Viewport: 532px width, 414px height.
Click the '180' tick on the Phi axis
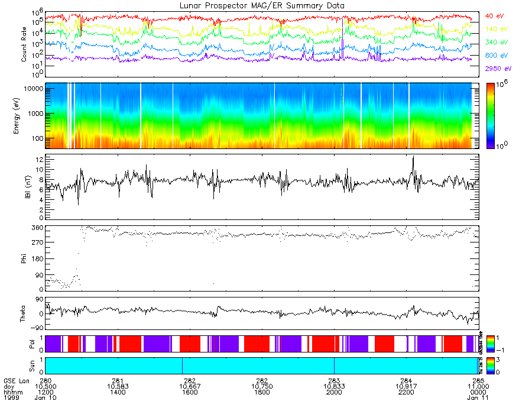pos(37,259)
